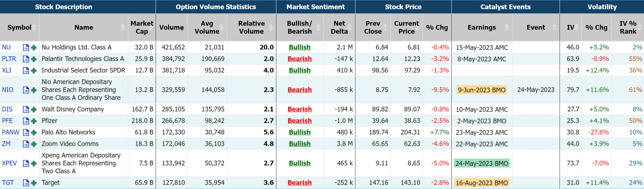Sort by the Earnings column arrows

507,27
